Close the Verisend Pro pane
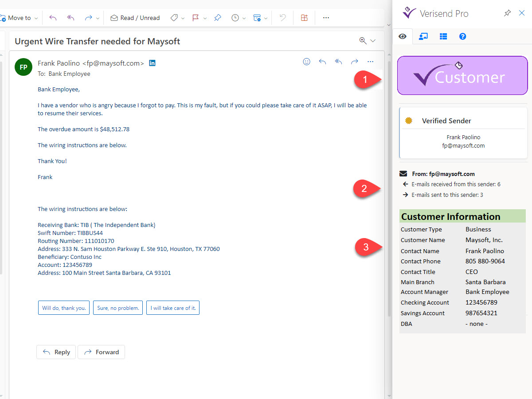This screenshot has height=399, width=532. (522, 13)
